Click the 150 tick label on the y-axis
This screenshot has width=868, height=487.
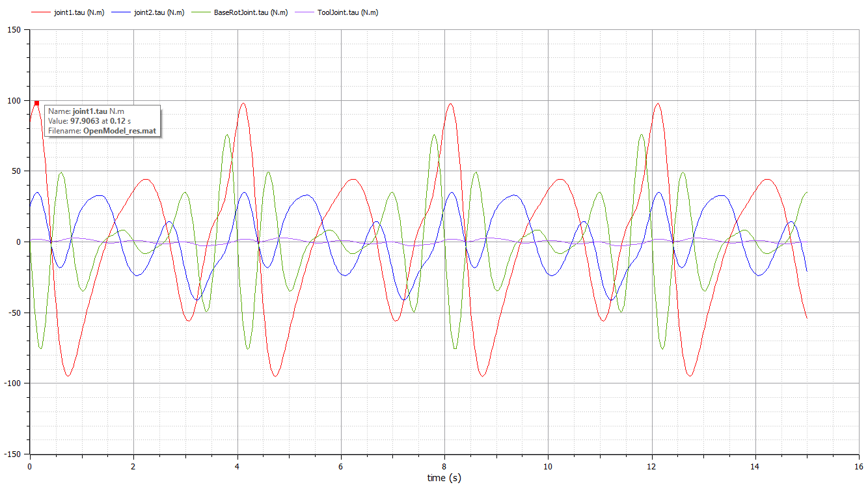click(14, 30)
